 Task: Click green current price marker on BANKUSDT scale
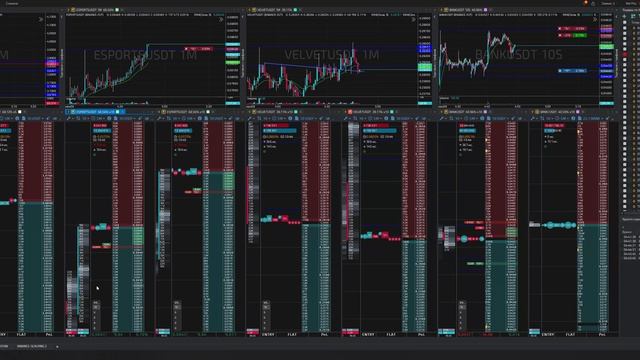[x=607, y=47]
